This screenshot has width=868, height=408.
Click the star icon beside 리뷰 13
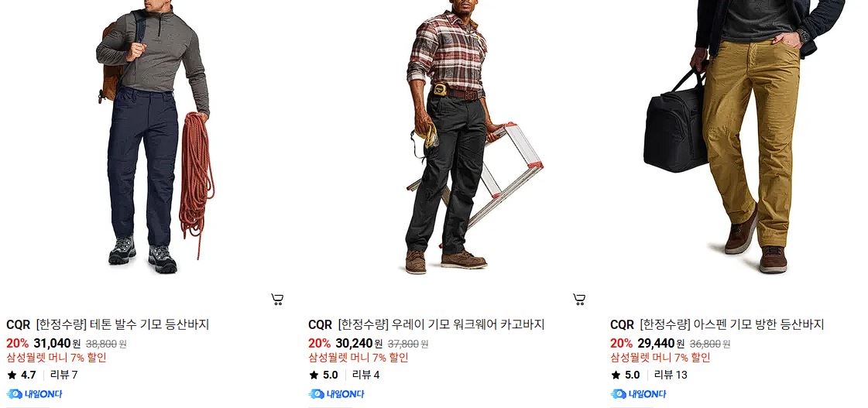tap(616, 375)
